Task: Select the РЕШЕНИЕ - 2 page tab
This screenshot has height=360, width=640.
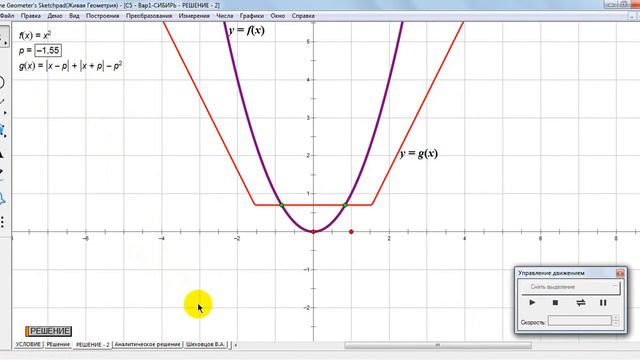Action: coord(93,345)
